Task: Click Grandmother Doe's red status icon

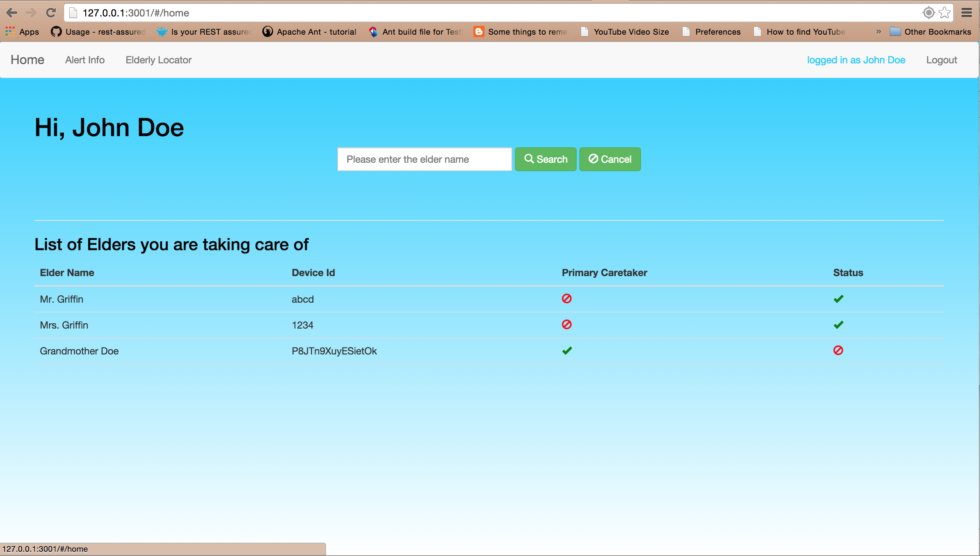Action: tap(838, 350)
